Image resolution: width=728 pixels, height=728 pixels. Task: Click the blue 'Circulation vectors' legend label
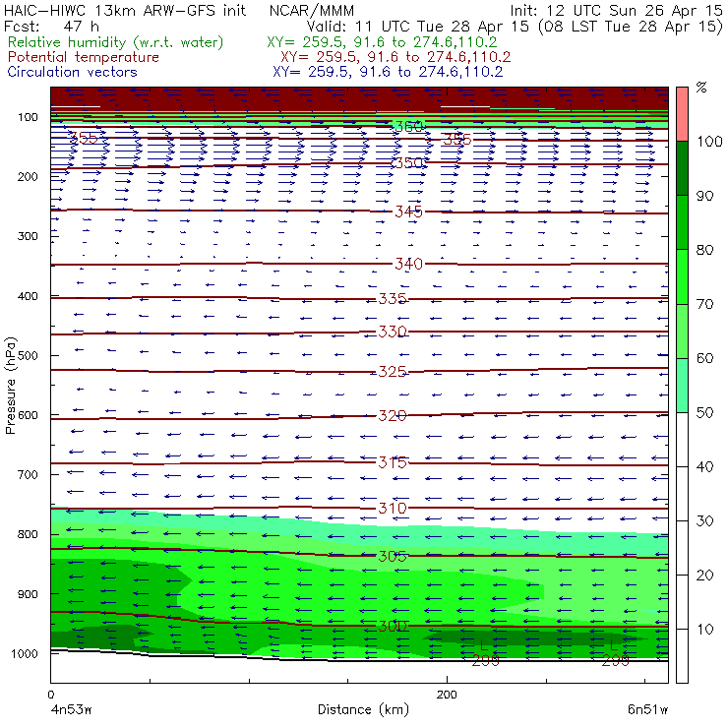click(x=73, y=72)
